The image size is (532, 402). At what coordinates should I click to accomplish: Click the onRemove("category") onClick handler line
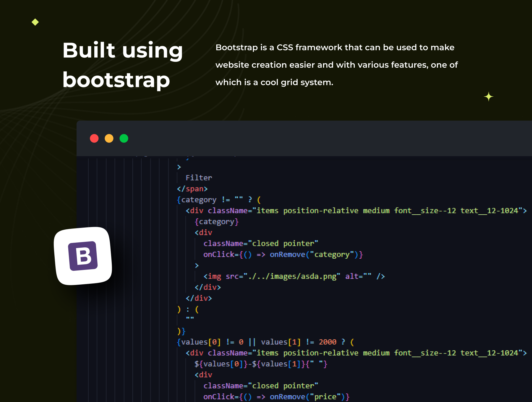click(283, 255)
